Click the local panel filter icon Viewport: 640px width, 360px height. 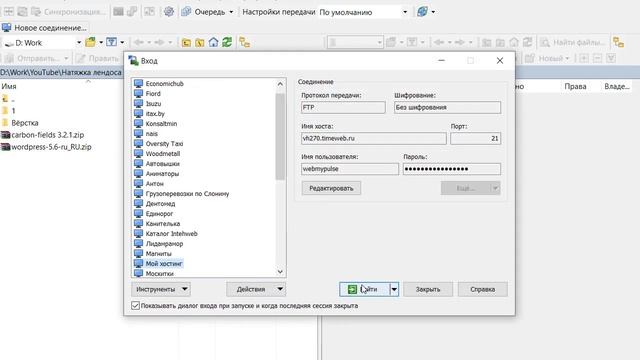(x=111, y=42)
